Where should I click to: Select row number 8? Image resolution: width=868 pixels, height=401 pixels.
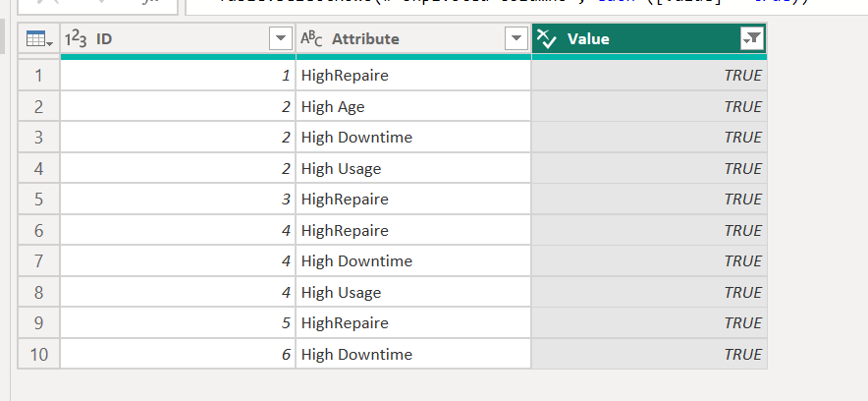[x=38, y=293]
